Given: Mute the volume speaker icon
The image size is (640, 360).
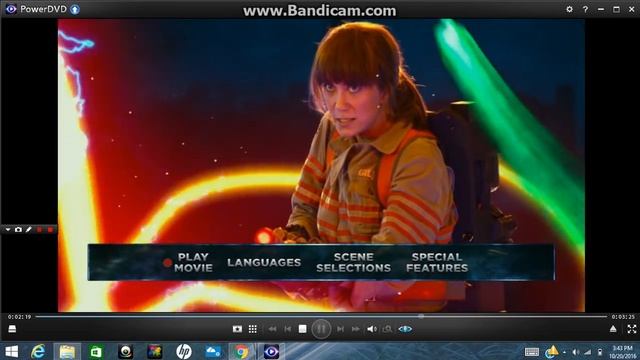Looking at the screenshot, I should [371, 329].
